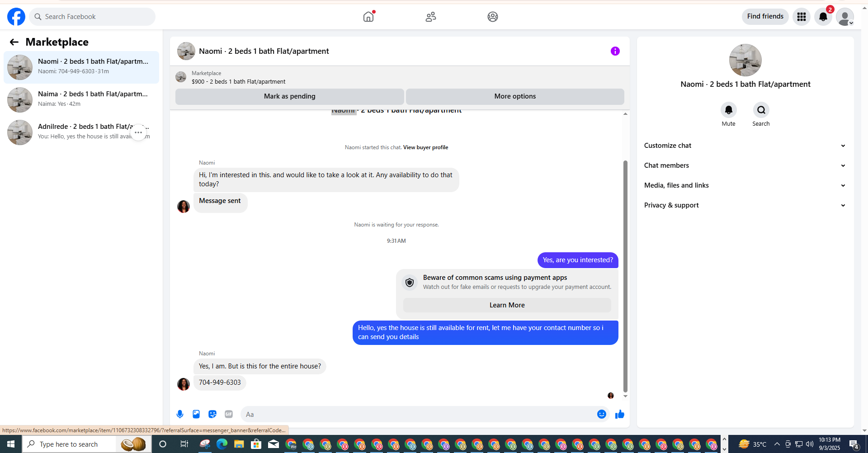The image size is (868, 453).
Task: Open the Naima conversation in list
Action: (81, 100)
